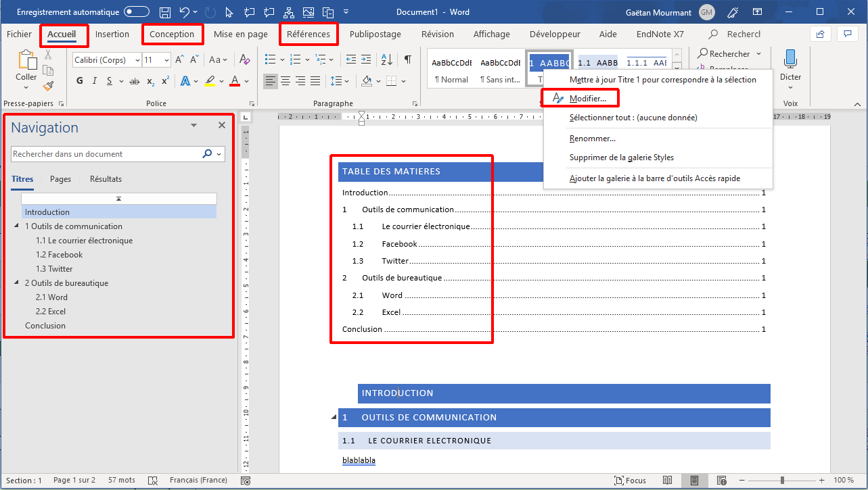Click the Save icon in title bar

tap(165, 12)
